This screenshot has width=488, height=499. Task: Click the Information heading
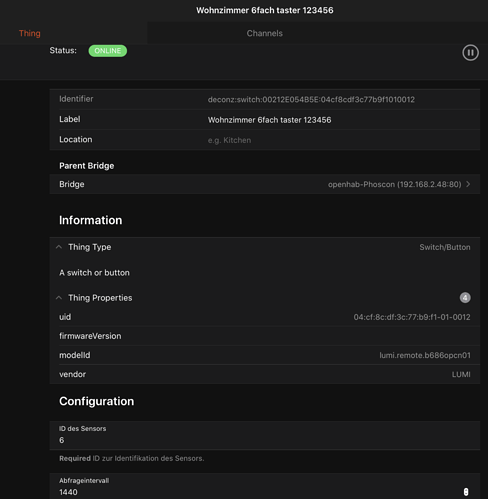click(x=91, y=220)
